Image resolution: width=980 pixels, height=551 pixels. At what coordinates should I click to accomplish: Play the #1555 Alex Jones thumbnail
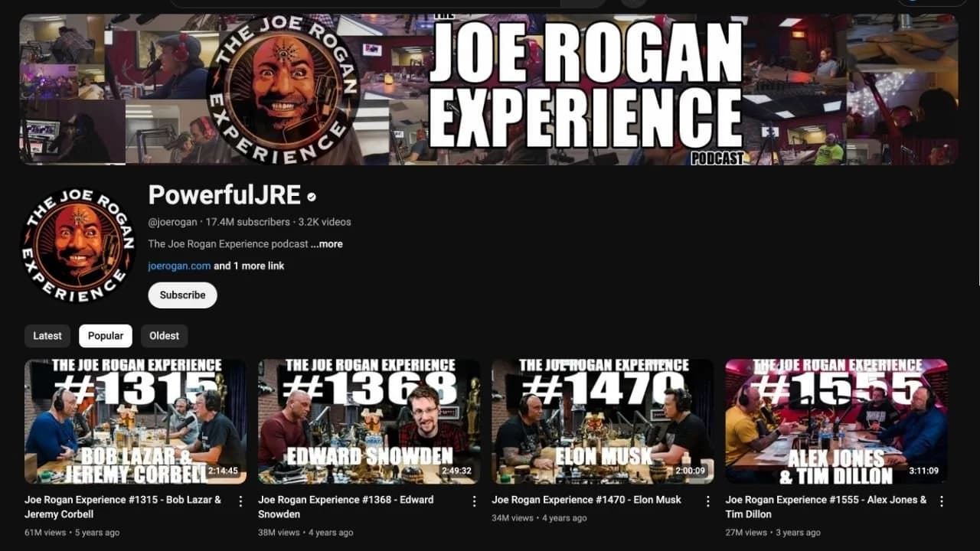pyautogui.click(x=836, y=422)
